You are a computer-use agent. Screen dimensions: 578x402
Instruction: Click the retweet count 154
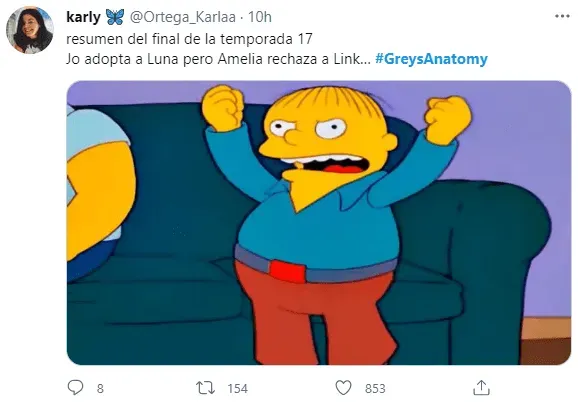pos(237,388)
